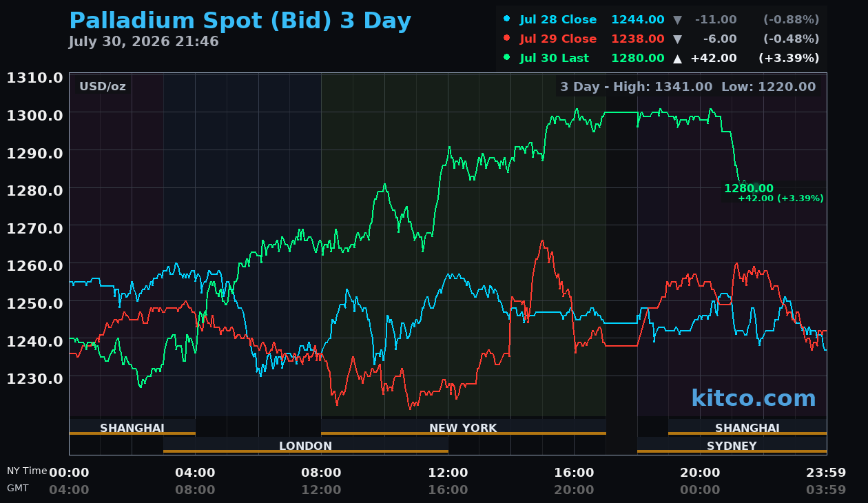Click the (-0.88%) change value
This screenshot has width=868, height=503.
[x=791, y=19]
